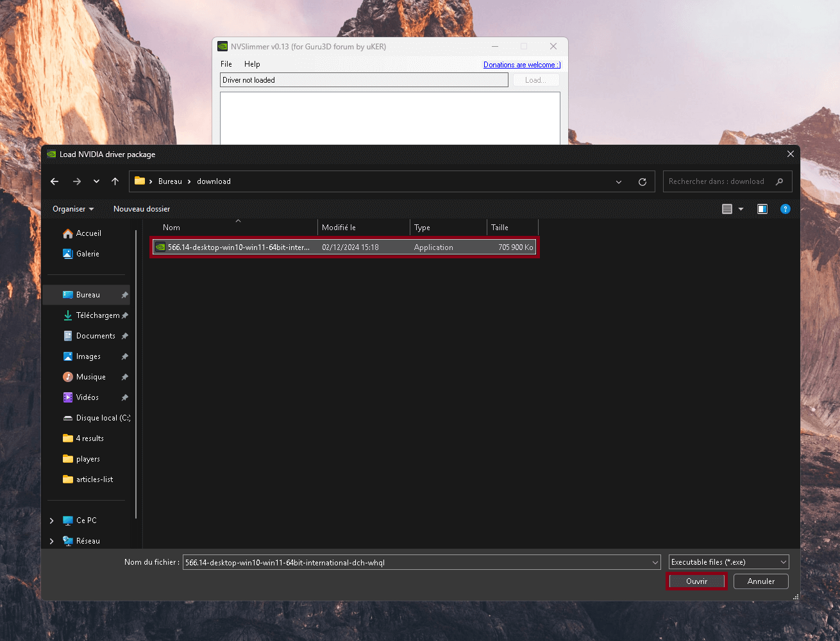Open the Musique folder shortcut
Viewport: 840px width, 641px height.
coord(90,377)
